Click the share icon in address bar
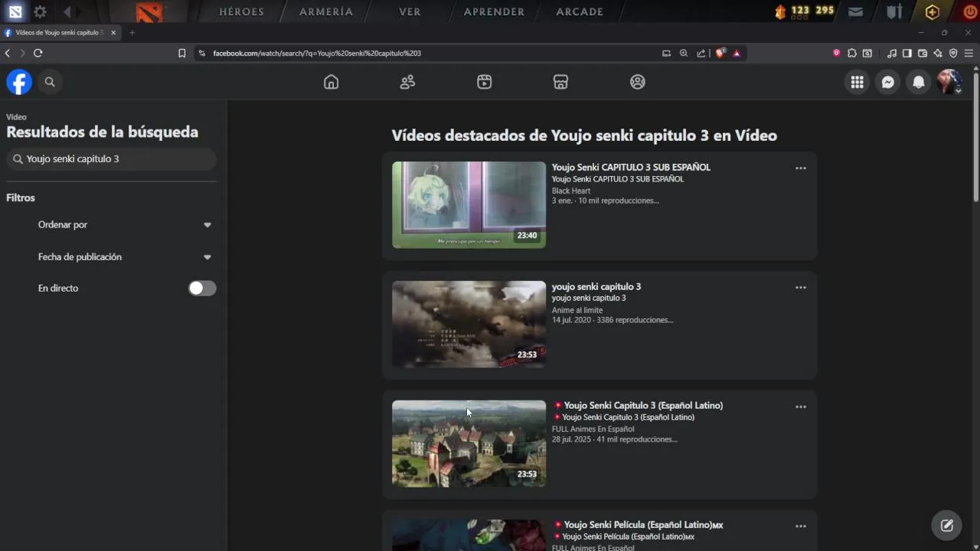Image resolution: width=980 pixels, height=551 pixels. (x=701, y=53)
